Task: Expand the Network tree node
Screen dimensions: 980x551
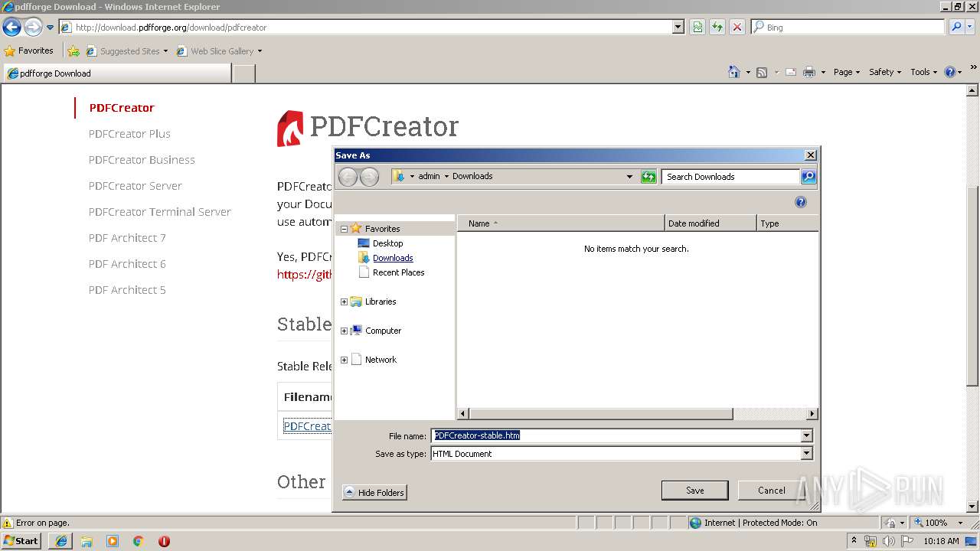Action: [344, 360]
